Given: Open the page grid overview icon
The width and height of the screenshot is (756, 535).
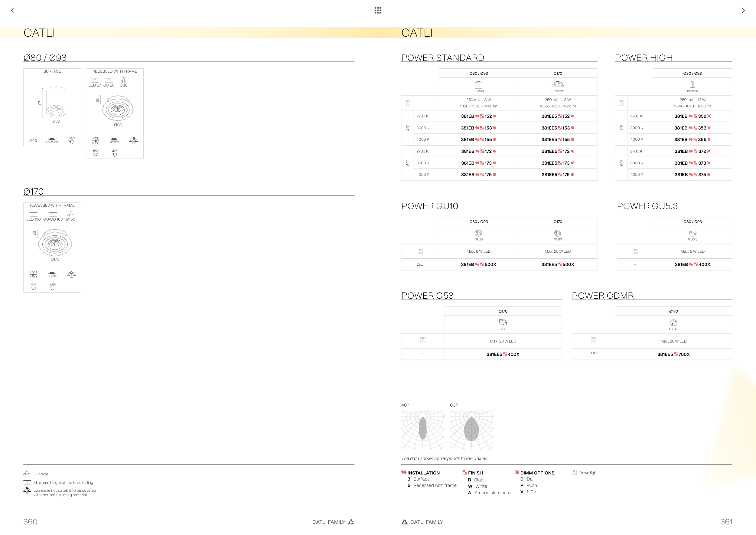Looking at the screenshot, I should point(378,11).
